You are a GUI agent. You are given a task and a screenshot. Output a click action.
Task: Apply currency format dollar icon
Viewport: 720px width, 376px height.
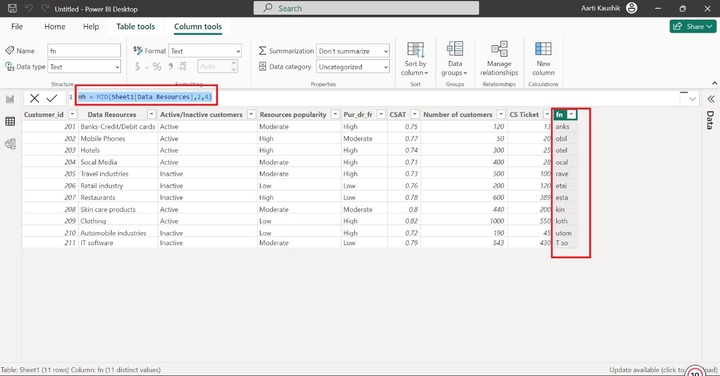137,67
